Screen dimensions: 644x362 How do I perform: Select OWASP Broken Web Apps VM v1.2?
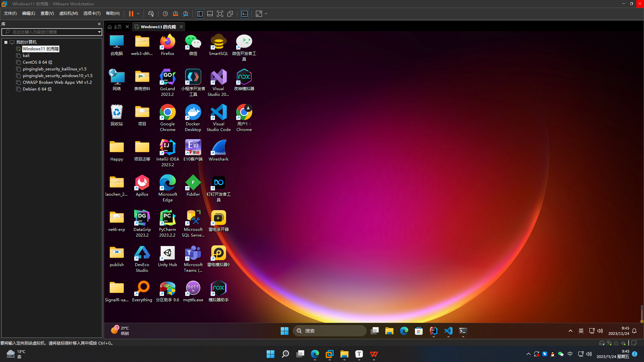pos(57,82)
